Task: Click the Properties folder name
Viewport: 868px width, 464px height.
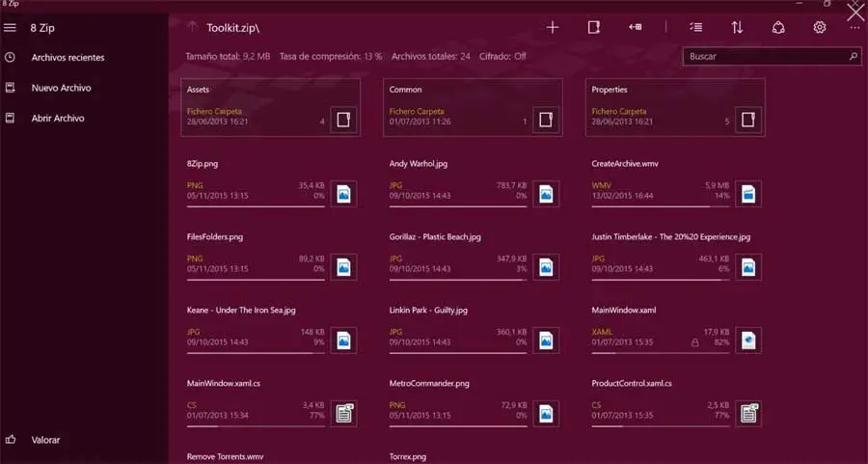Action: pyautogui.click(x=610, y=90)
